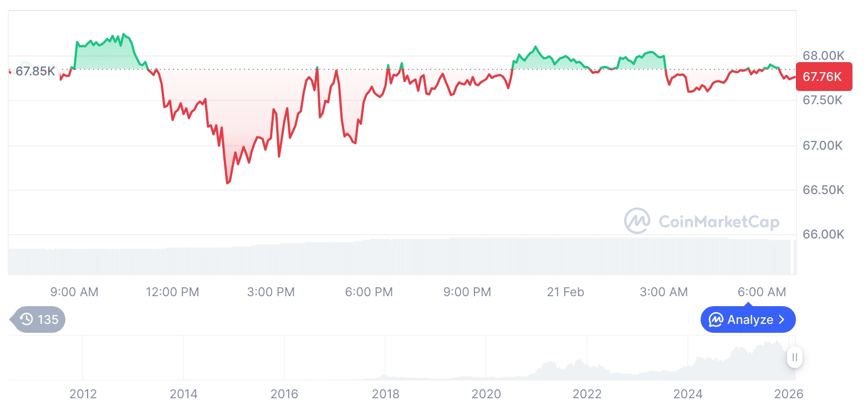Click the CoinMarketCap watermark logo on the chart

[637, 221]
